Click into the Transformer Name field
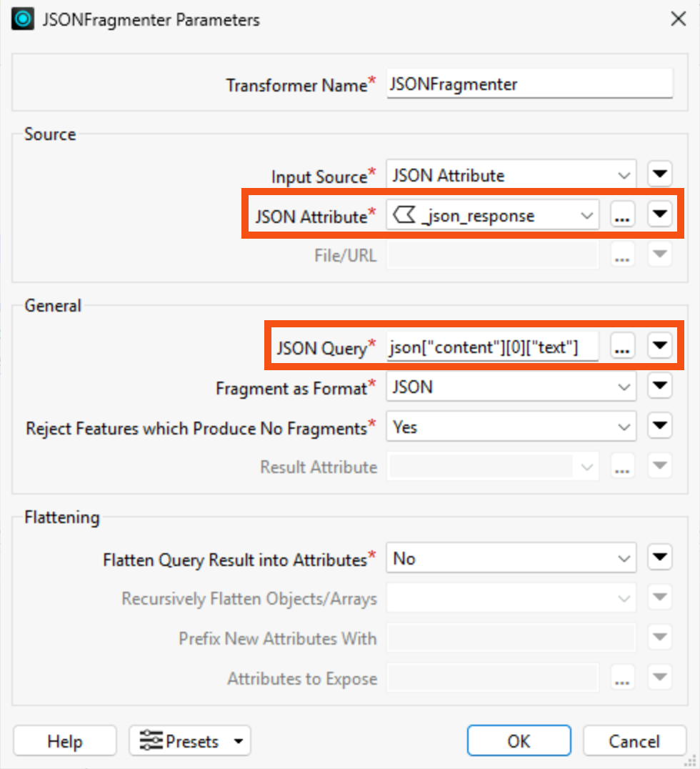This screenshot has height=769, width=700. coord(529,84)
